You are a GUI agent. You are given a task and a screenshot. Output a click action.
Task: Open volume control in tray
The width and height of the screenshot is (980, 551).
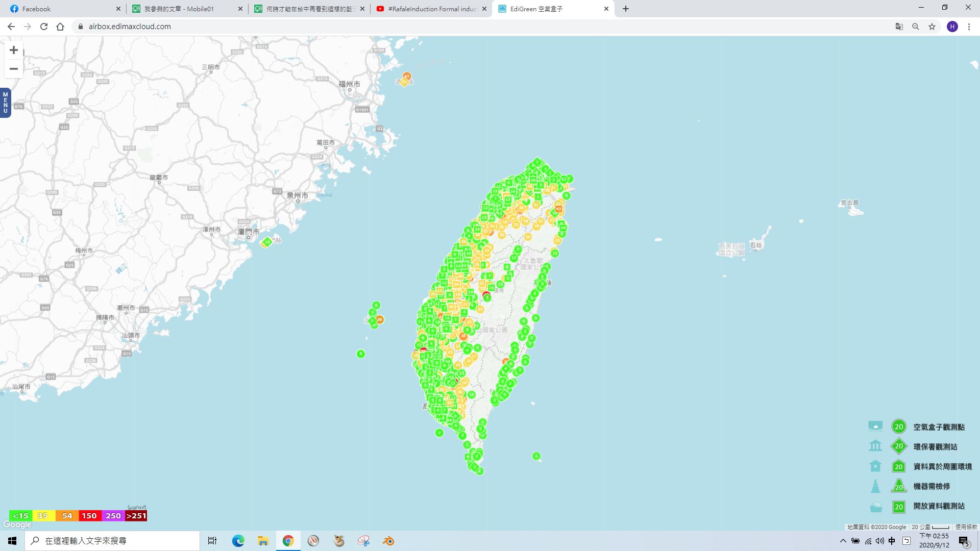tap(879, 541)
